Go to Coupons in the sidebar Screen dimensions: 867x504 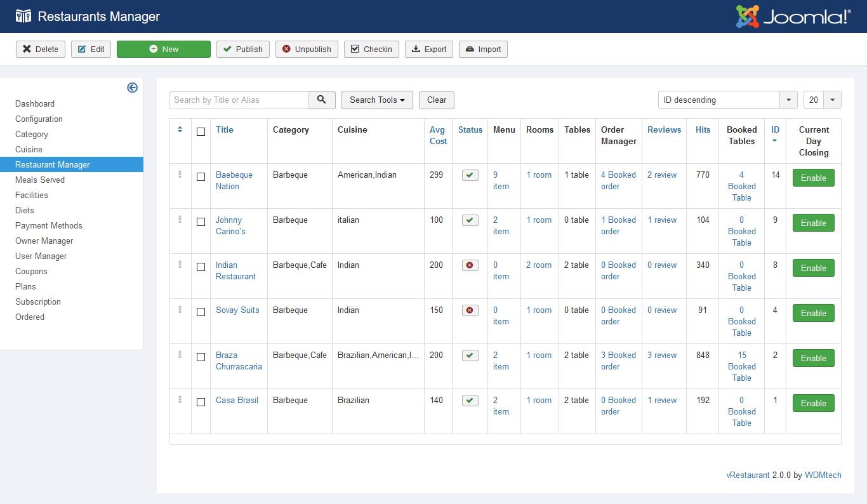tap(31, 271)
